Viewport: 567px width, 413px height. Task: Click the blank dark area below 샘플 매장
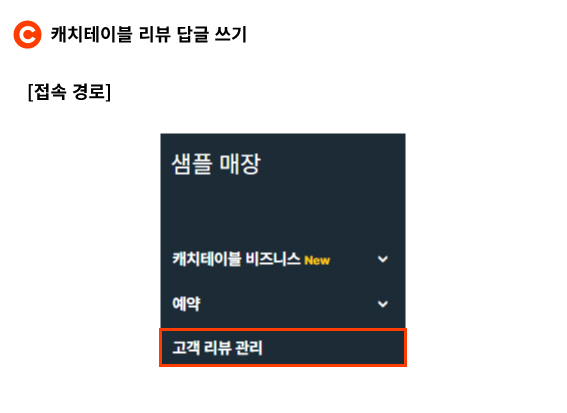click(x=283, y=212)
